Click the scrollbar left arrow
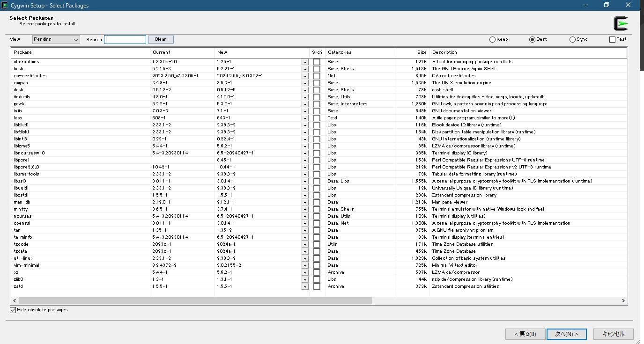 point(15,300)
